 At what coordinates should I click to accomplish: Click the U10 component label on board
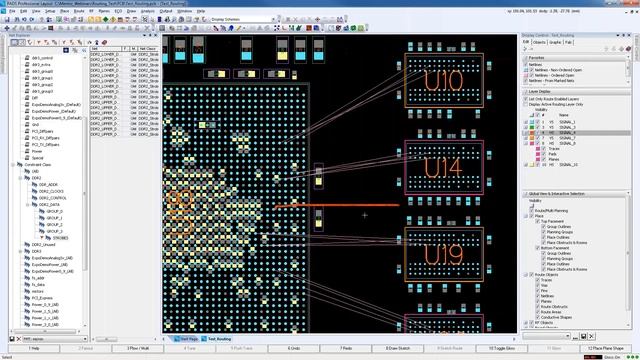click(443, 80)
